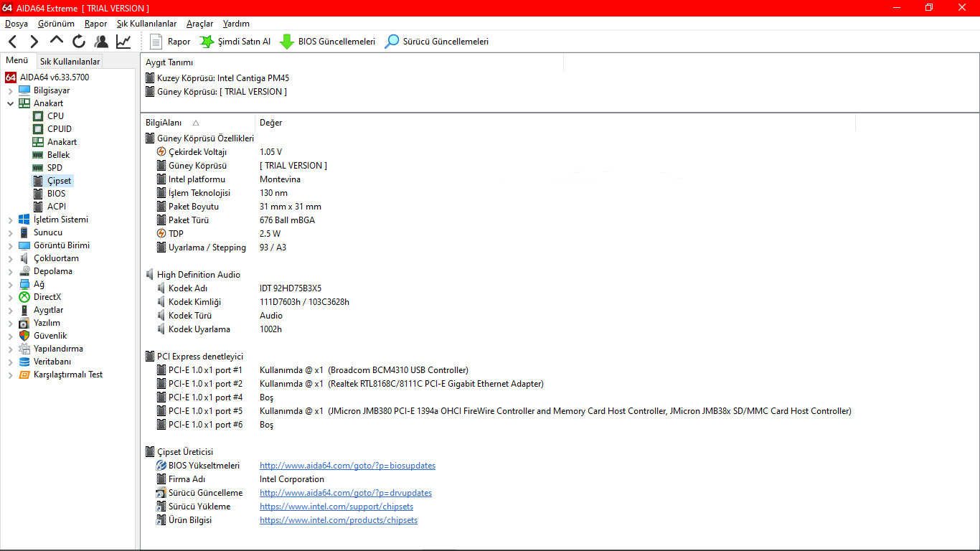
Task: Open the Araçlar menu
Action: [x=199, y=24]
